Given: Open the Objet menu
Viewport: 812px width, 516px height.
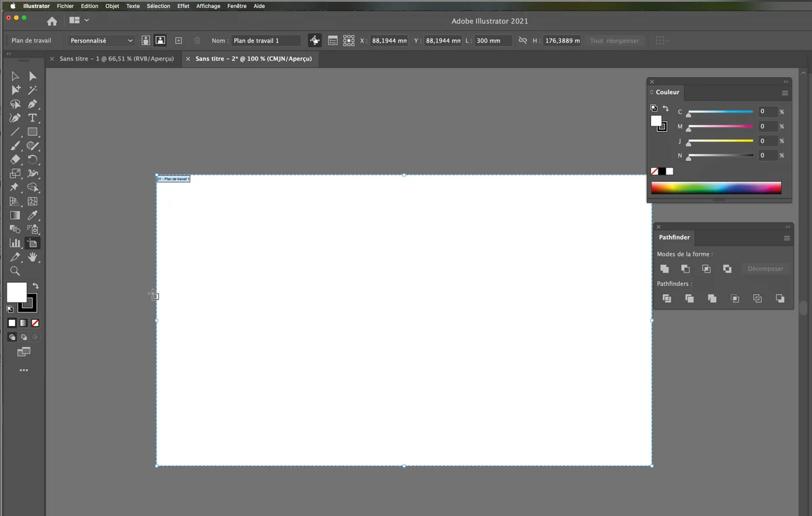Looking at the screenshot, I should tap(112, 6).
